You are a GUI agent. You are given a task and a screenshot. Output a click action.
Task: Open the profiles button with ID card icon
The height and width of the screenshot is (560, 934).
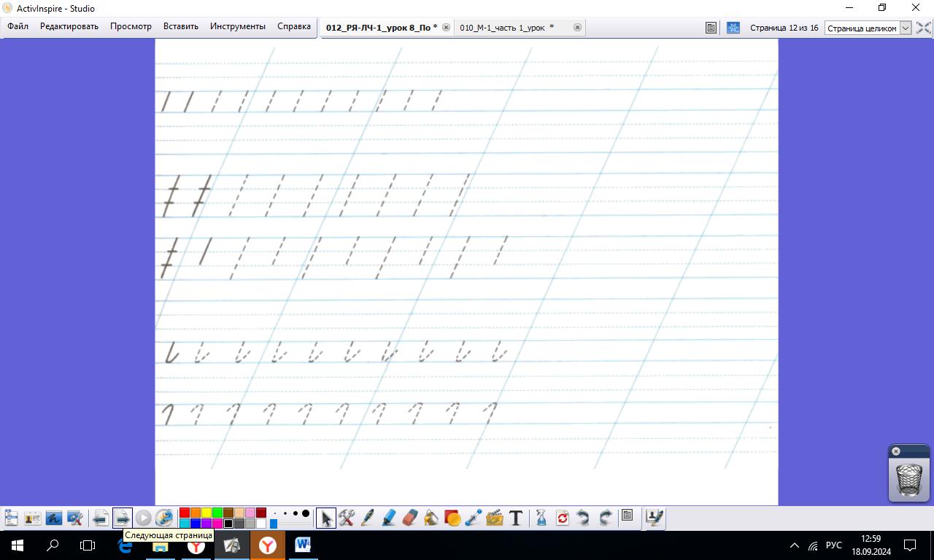[32, 518]
